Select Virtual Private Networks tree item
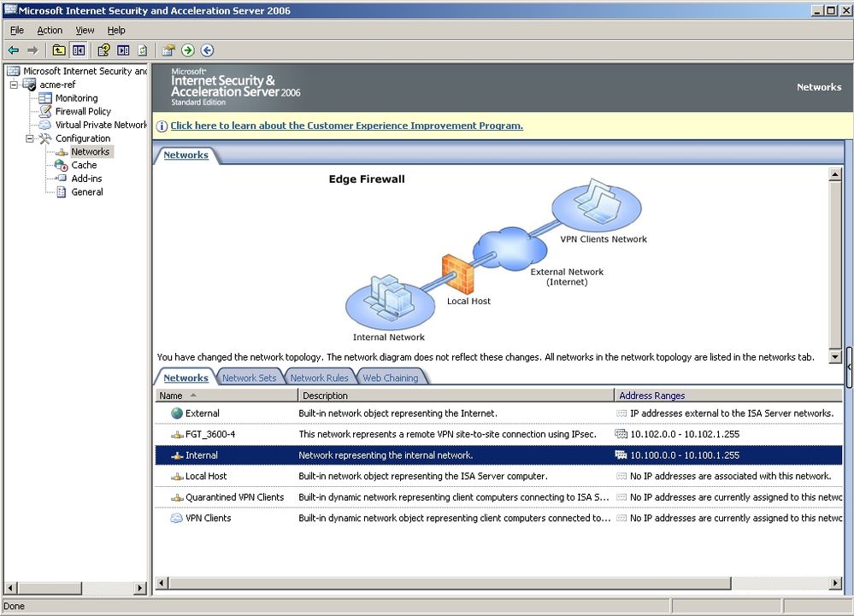 click(101, 125)
